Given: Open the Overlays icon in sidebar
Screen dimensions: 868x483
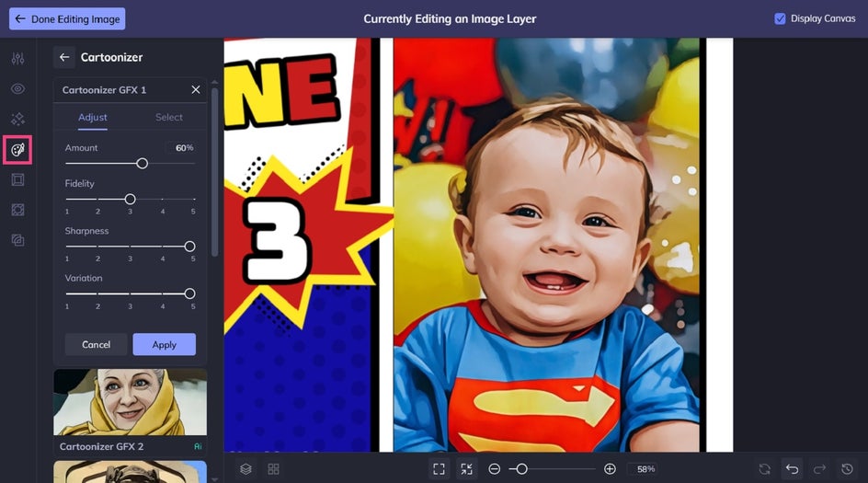Looking at the screenshot, I should [17, 210].
